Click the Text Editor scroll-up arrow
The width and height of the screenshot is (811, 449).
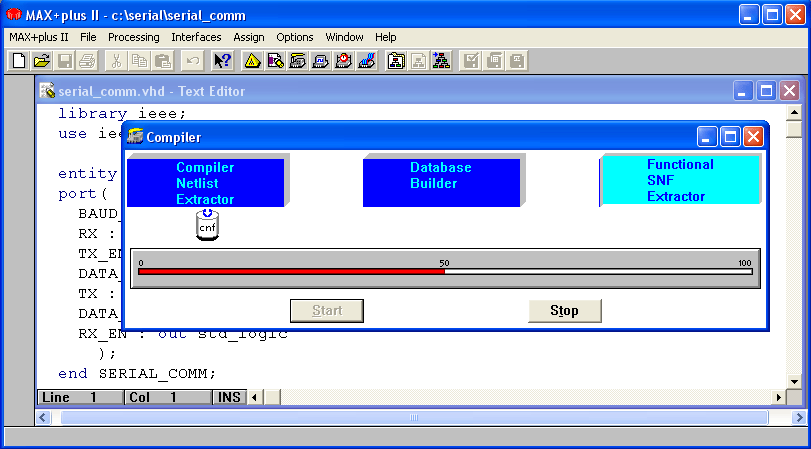click(x=793, y=112)
